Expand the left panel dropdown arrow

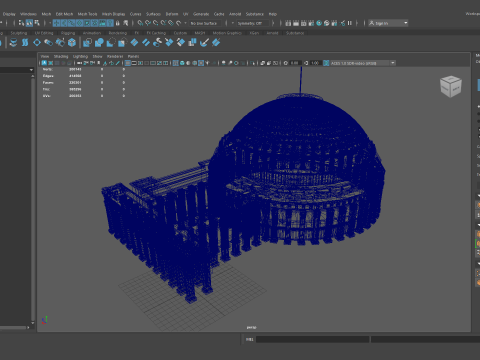click(x=31, y=70)
